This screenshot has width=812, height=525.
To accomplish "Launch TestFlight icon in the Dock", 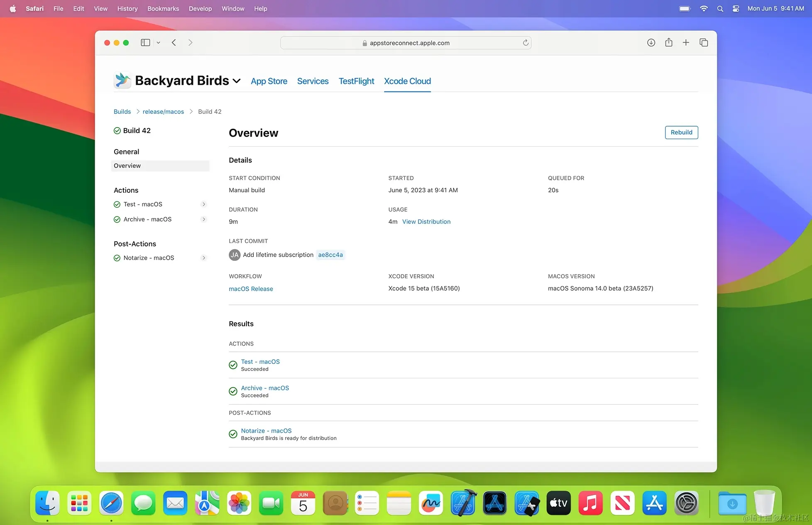I will click(526, 503).
